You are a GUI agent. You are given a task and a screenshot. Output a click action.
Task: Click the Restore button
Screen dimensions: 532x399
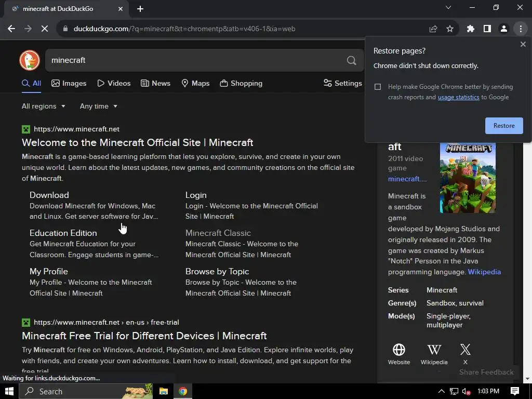coord(504,126)
